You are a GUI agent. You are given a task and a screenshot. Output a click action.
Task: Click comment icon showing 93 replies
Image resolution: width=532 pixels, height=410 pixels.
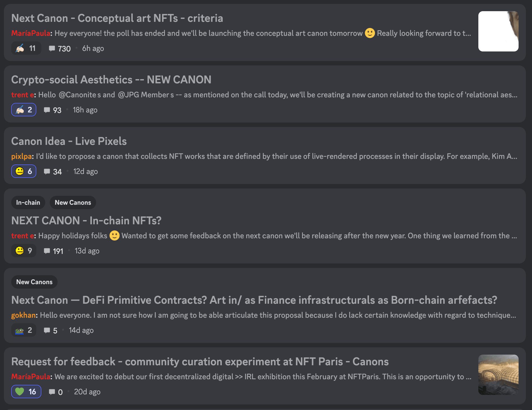pos(47,110)
